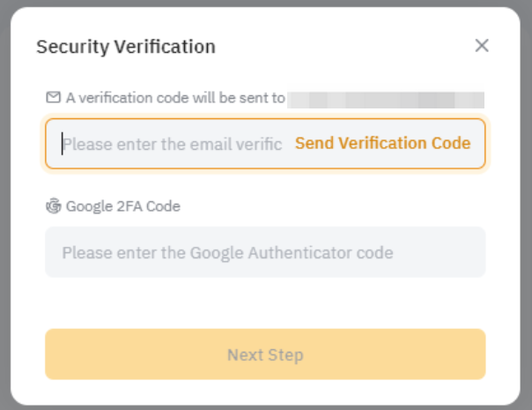Viewport: 532px width, 410px height.
Task: Click 'Please enter the email verific' placeholder
Action: [x=172, y=144]
